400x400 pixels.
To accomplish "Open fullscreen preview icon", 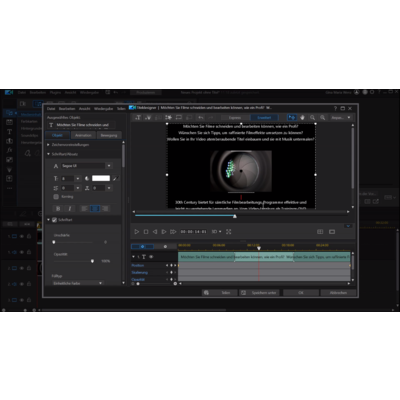I will 229,232.
